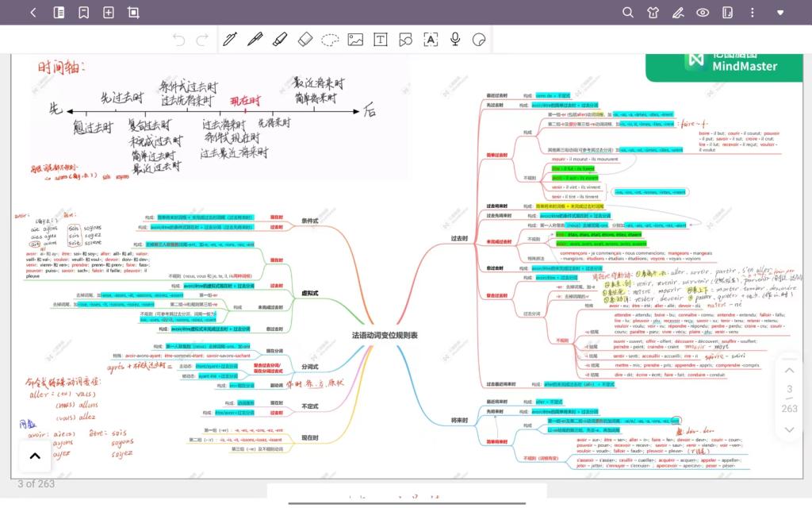812x508 pixels.
Task: Open the page thumbnails sidebar panel
Action: tap(59, 13)
